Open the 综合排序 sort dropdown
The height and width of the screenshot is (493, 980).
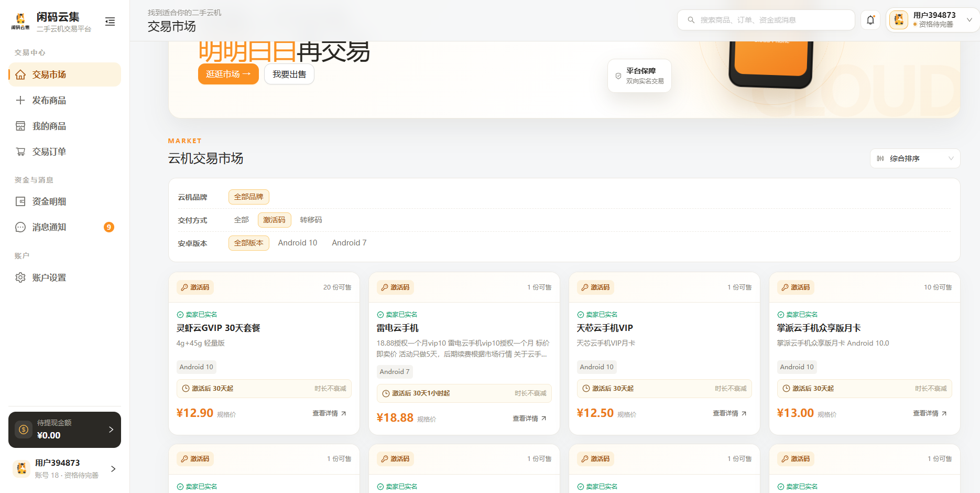[915, 158]
